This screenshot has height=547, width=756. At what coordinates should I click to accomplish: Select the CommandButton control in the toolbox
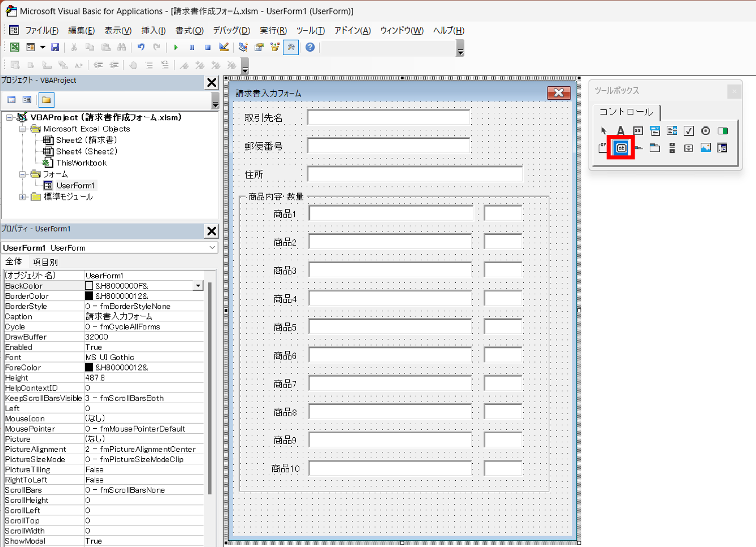(621, 147)
